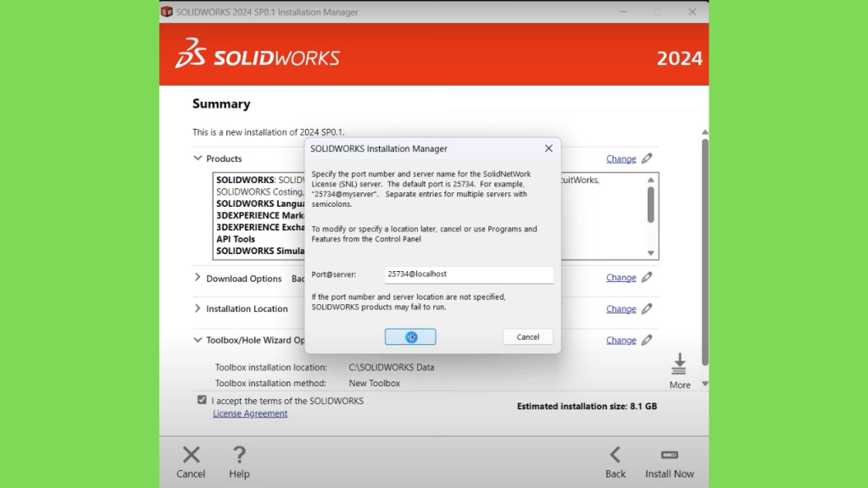This screenshot has width=868, height=488.
Task: Click Change link for Toolbox/Hole Wizard Options
Action: coord(621,340)
